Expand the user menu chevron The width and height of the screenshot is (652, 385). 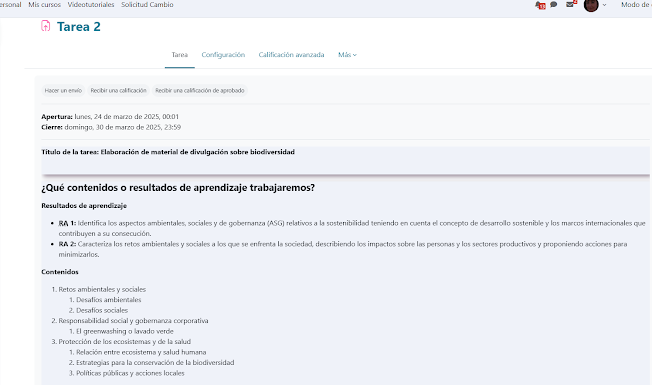604,5
